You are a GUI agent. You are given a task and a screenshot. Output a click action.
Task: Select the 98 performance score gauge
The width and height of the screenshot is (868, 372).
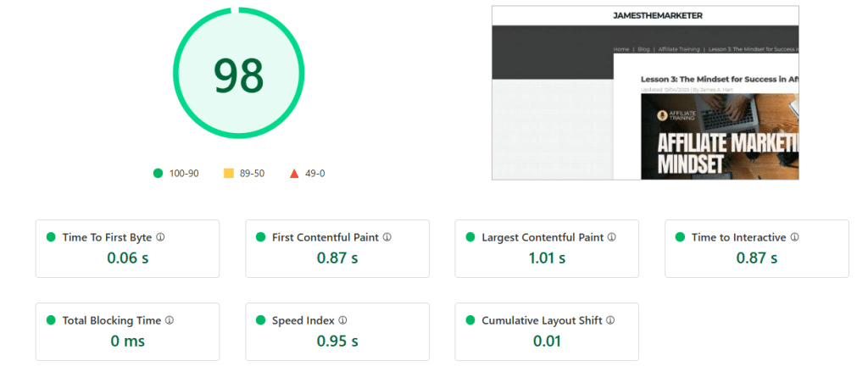point(238,72)
